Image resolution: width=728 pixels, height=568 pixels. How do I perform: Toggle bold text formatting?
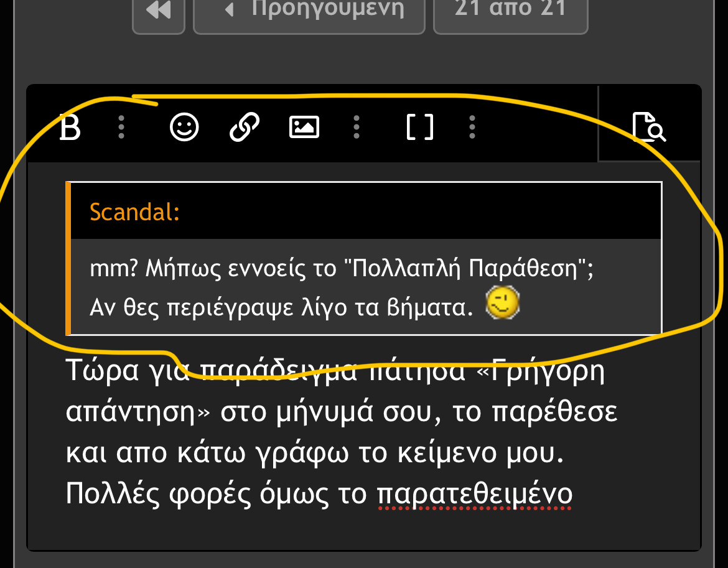pos(70,128)
